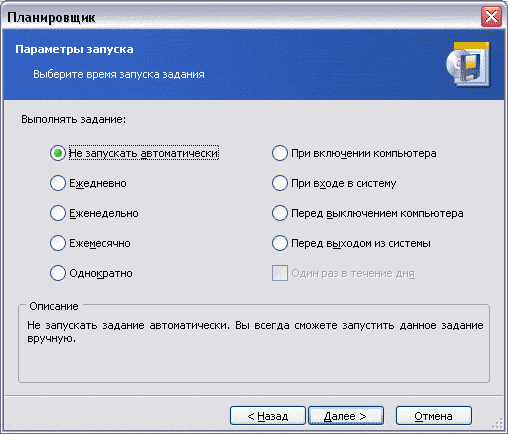Select "Перед выключением компьютера" radio button
The image size is (508, 434).
click(280, 213)
